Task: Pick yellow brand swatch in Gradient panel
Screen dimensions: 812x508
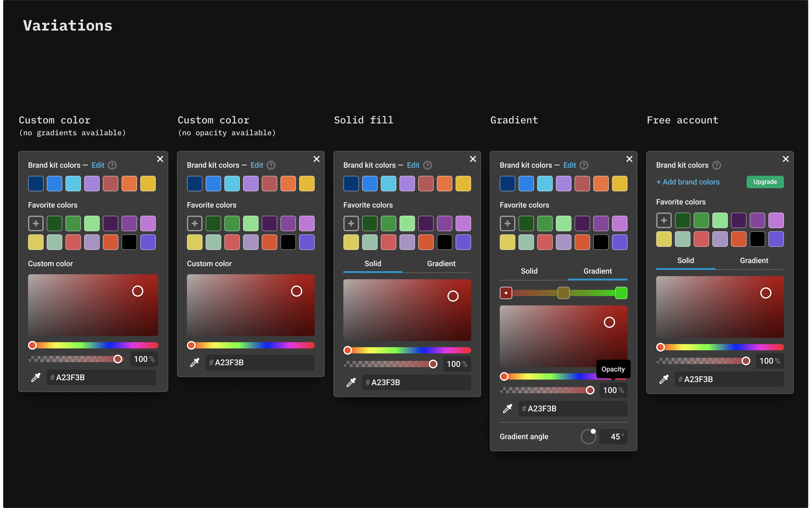Action: click(x=619, y=184)
